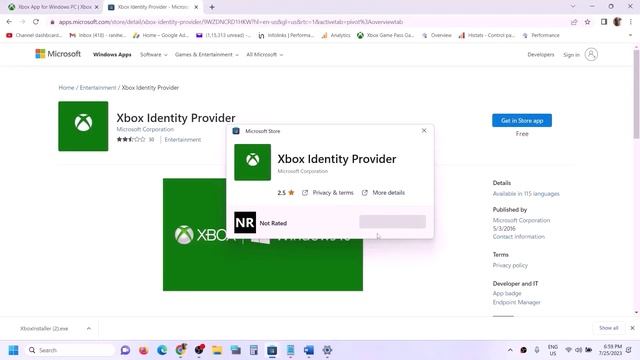Close the downloads bar

[632, 328]
